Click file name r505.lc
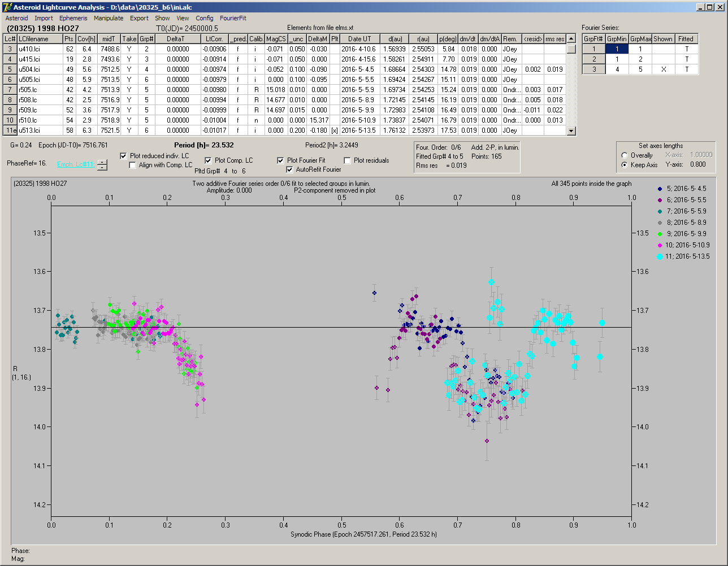The width and height of the screenshot is (728, 566). (40, 90)
